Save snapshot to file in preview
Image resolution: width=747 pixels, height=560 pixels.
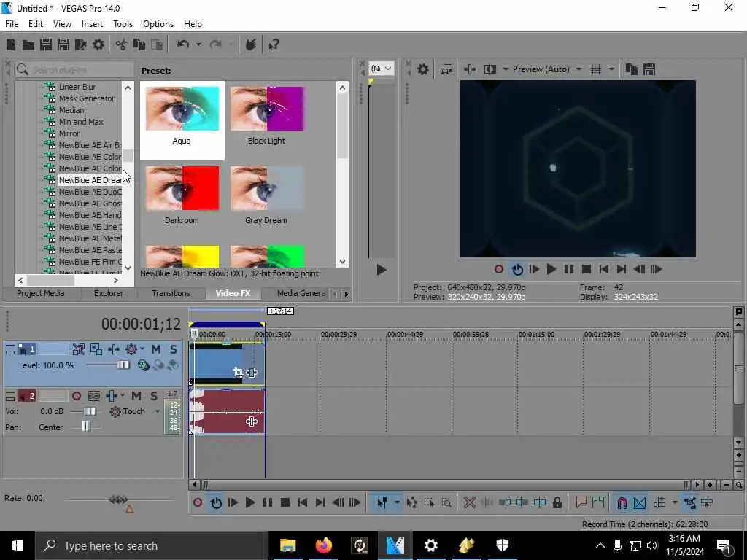pos(649,69)
